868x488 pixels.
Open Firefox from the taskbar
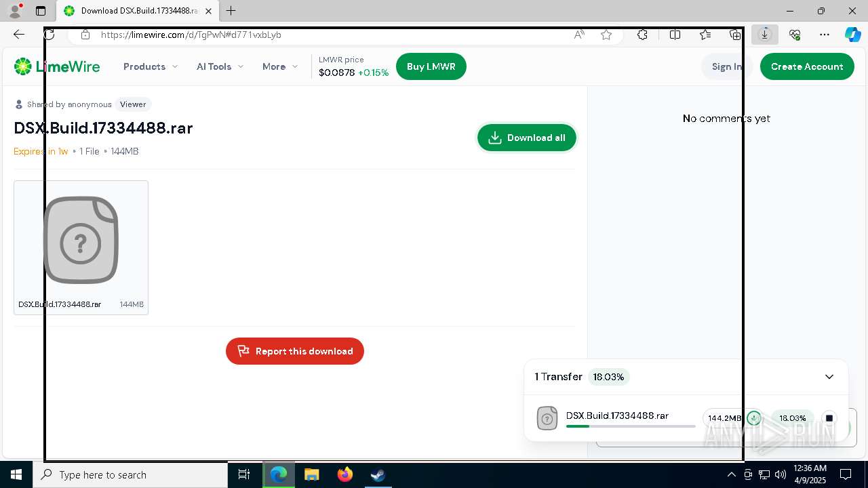point(344,474)
